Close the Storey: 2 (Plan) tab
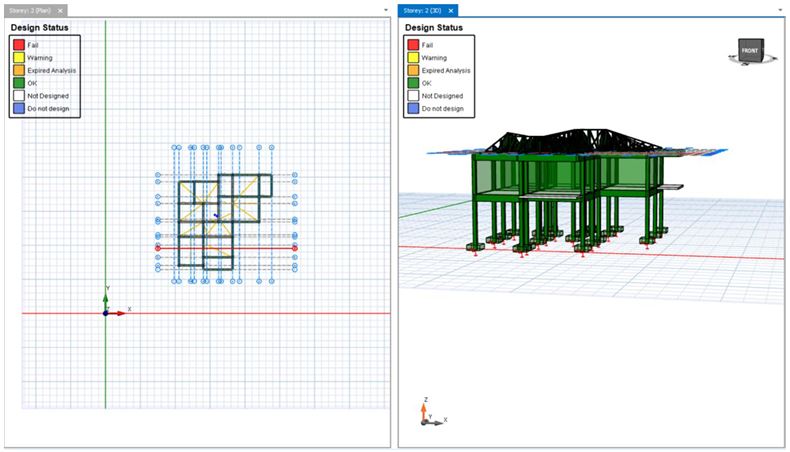The width and height of the screenshot is (790, 452). [x=60, y=11]
